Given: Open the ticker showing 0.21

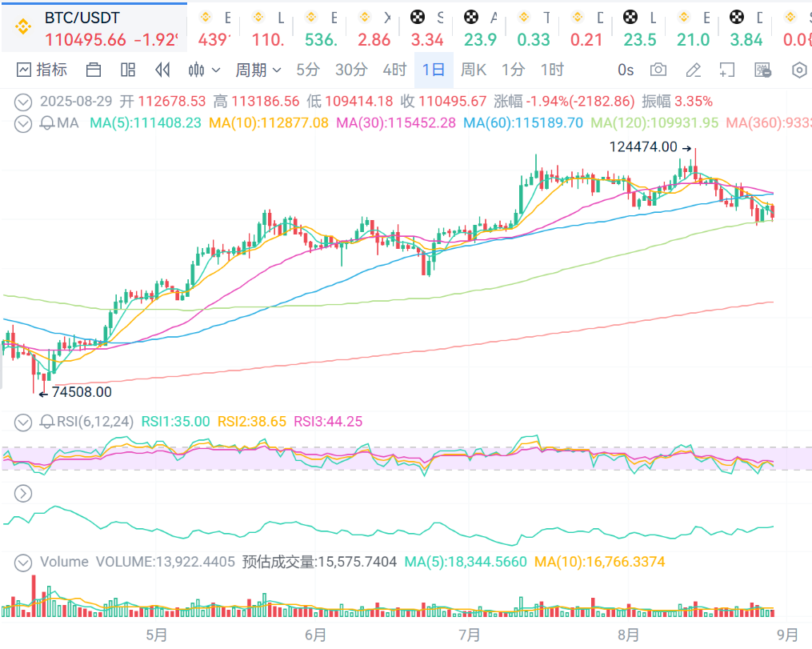Looking at the screenshot, I should pos(586,29).
